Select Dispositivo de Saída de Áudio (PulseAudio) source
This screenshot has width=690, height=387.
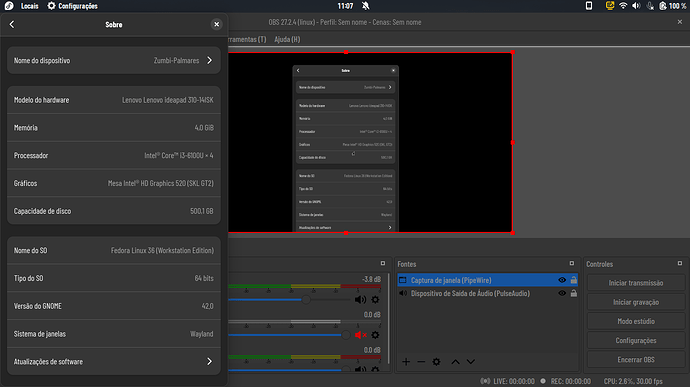(488, 293)
